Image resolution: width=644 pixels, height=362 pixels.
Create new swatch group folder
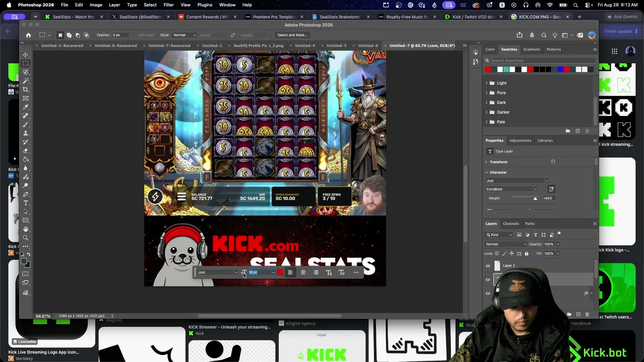coord(568,131)
